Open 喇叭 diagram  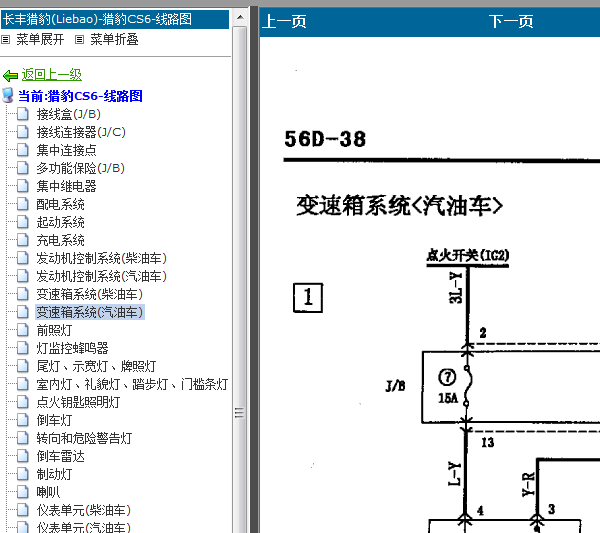48,492
